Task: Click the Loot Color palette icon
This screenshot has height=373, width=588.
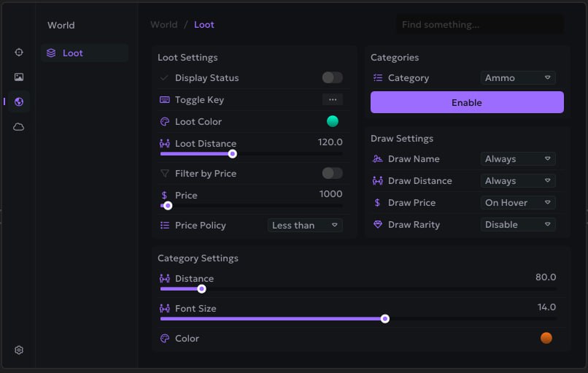Action: (164, 122)
